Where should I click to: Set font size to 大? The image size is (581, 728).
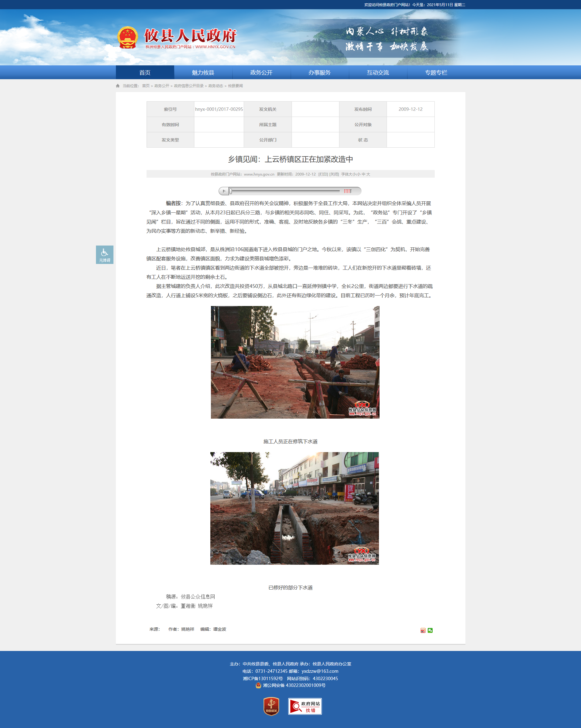368,174
